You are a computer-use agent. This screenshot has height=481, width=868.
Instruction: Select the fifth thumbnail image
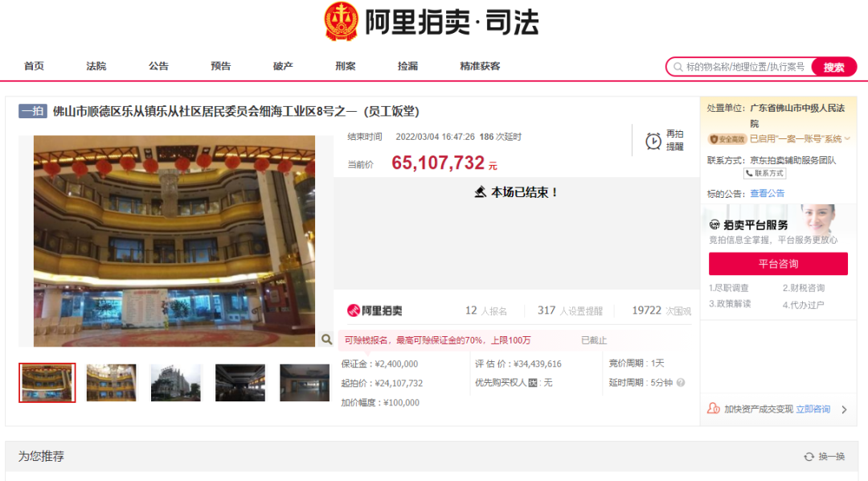click(x=305, y=383)
